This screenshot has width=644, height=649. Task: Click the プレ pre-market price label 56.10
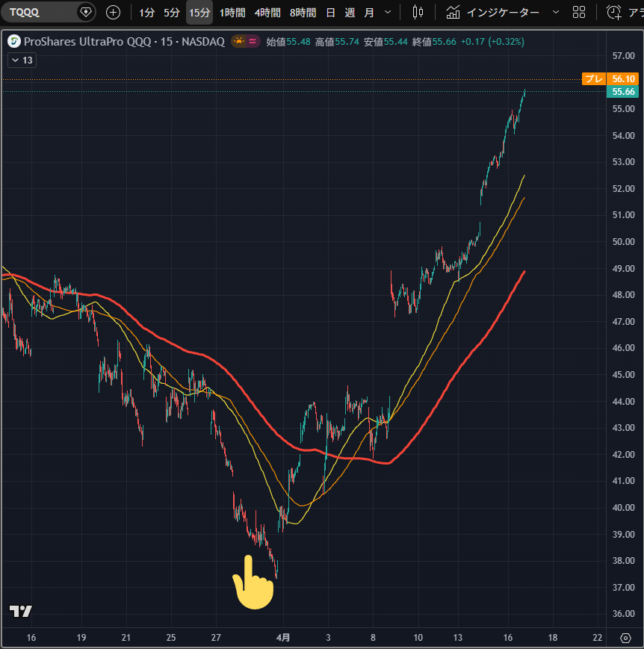coord(610,78)
